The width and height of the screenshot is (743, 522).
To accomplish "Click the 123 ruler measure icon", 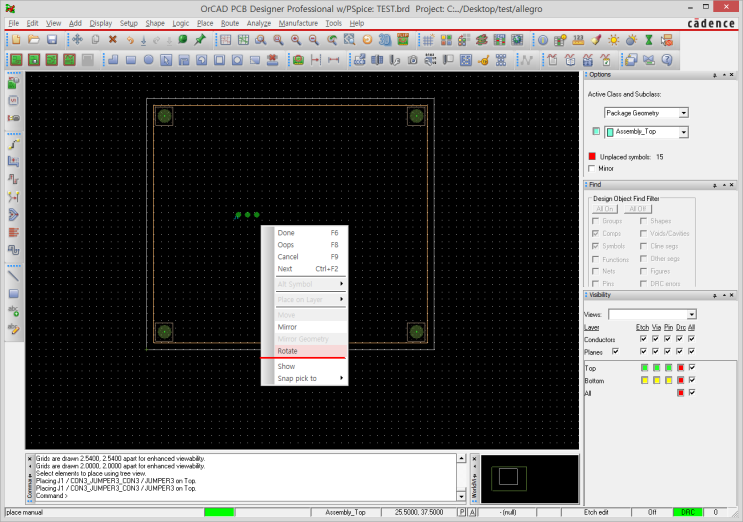I will tap(578, 40).
